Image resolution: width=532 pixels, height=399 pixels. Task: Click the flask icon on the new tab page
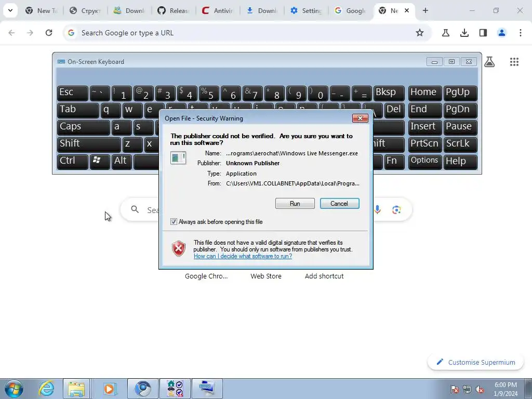click(x=489, y=62)
